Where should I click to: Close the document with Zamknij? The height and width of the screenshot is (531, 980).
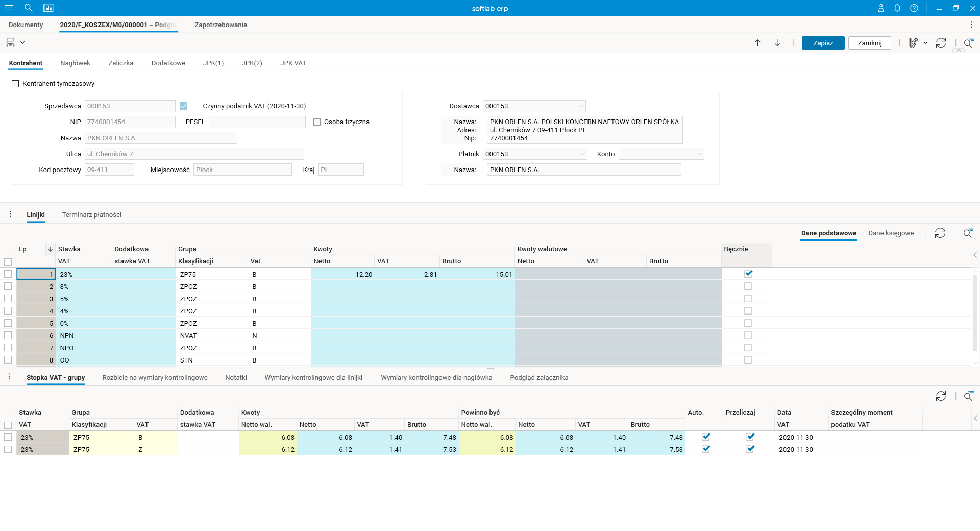pos(870,43)
